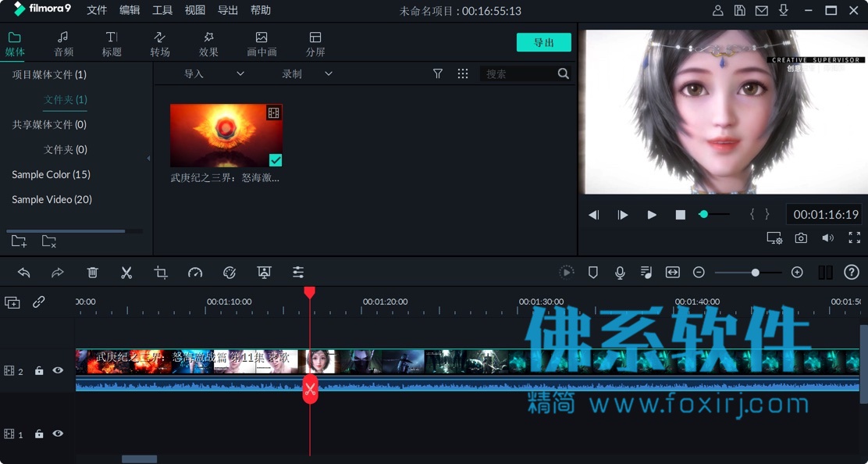This screenshot has width=868, height=464.
Task: Click the preview volume speaker icon
Action: (827, 238)
